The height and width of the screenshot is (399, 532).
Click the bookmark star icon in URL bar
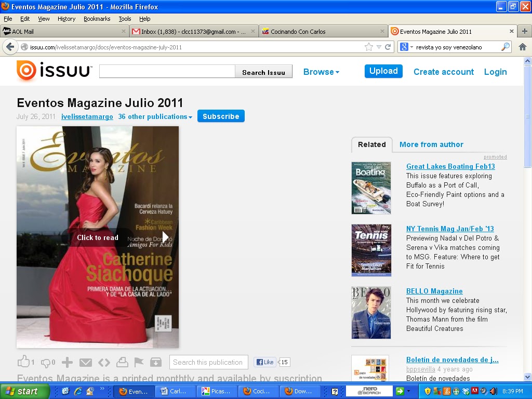368,47
